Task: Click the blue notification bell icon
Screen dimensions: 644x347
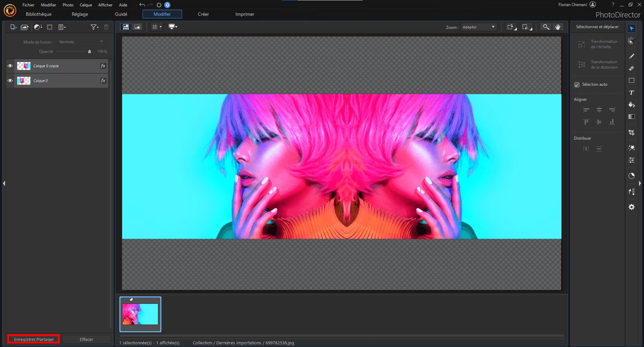Action: click(x=167, y=5)
